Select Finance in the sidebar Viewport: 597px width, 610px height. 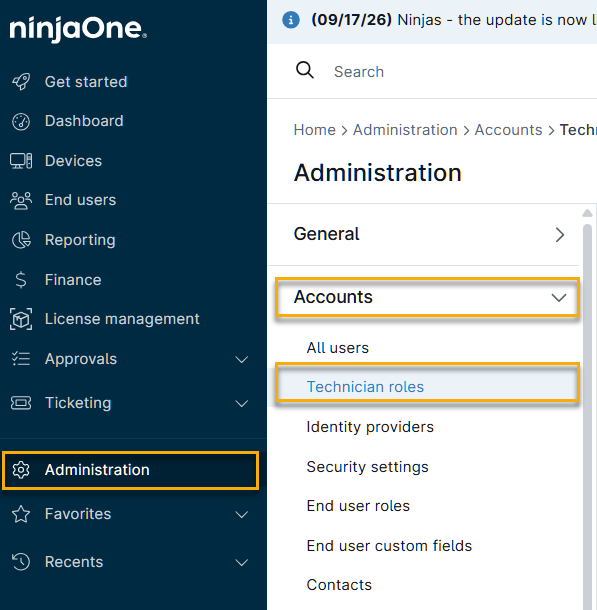(x=73, y=280)
